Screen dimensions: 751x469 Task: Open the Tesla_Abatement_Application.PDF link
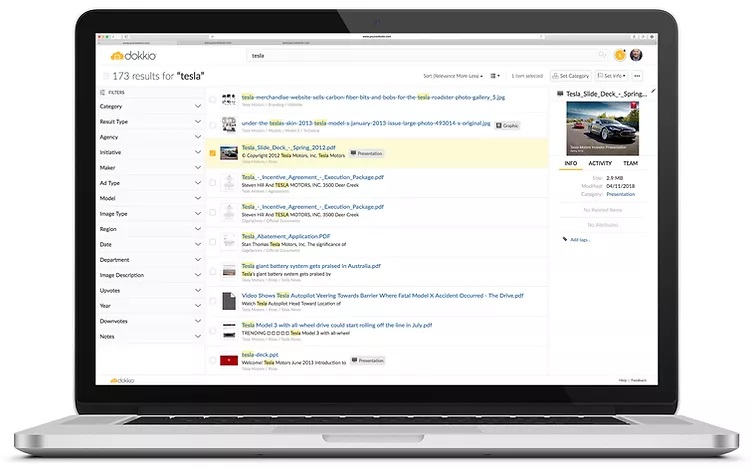[x=286, y=236]
